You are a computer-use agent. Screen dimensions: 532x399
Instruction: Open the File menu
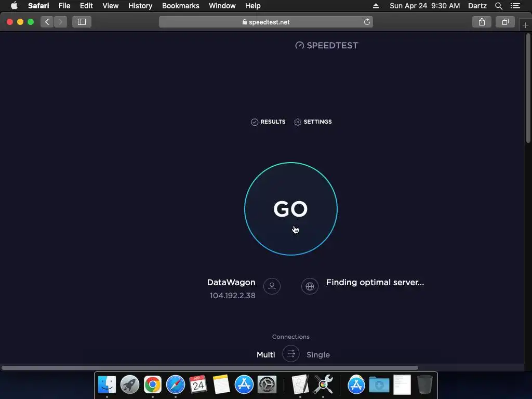click(64, 6)
